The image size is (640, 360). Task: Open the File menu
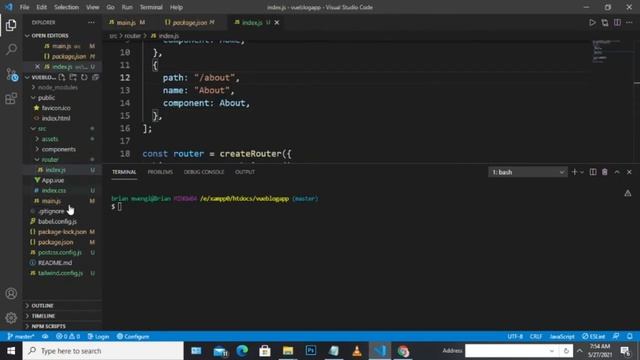(24, 7)
